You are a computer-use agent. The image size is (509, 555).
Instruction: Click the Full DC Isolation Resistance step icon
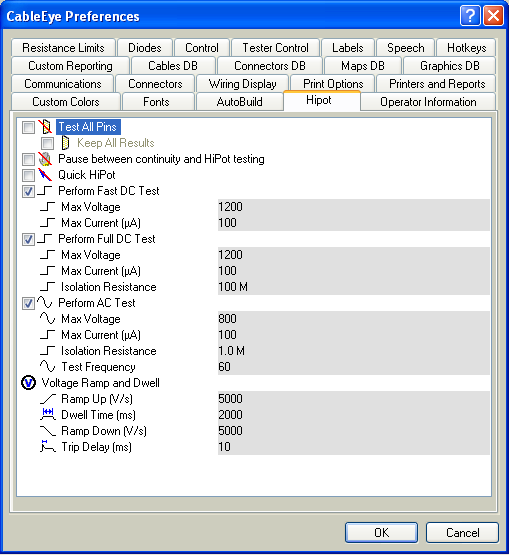[x=48, y=286]
